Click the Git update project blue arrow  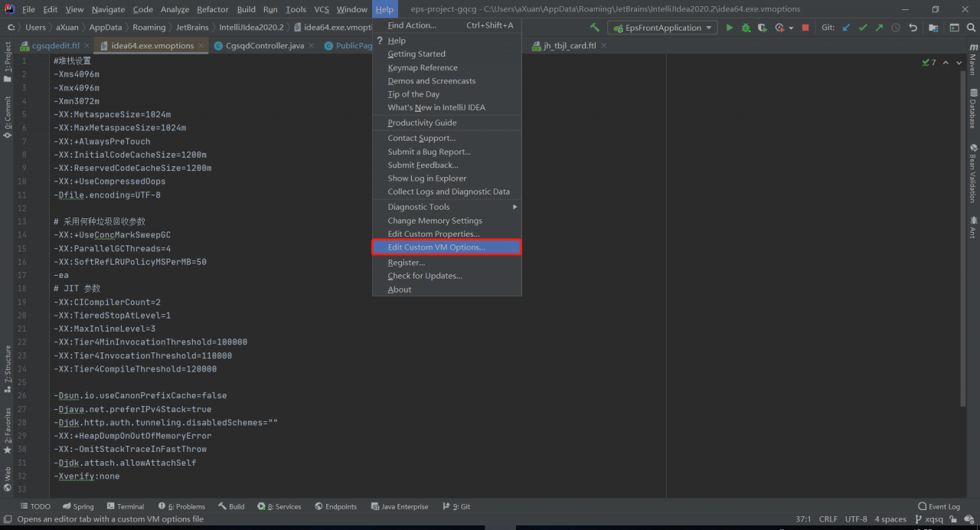coord(846,28)
